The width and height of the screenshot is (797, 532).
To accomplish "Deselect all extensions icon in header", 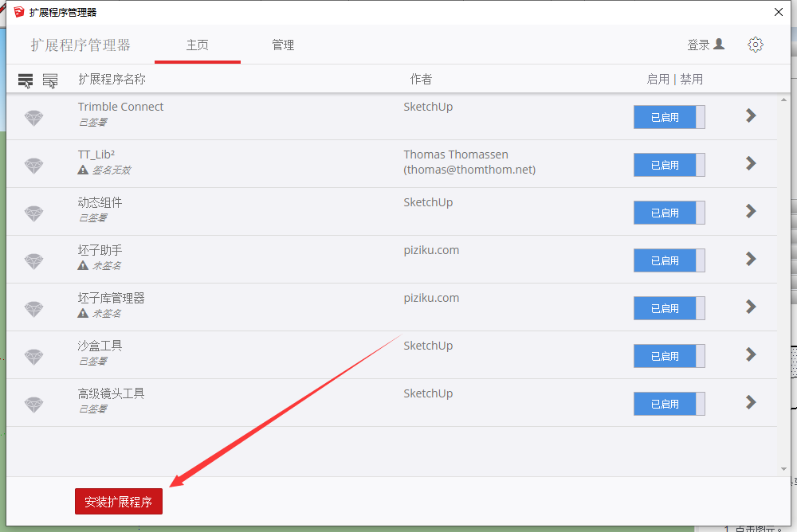I will coord(49,80).
